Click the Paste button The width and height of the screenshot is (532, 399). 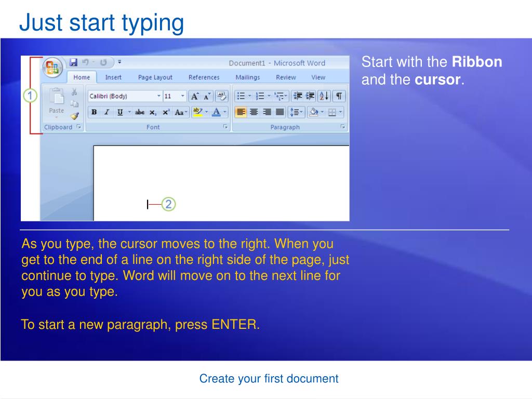(x=56, y=103)
